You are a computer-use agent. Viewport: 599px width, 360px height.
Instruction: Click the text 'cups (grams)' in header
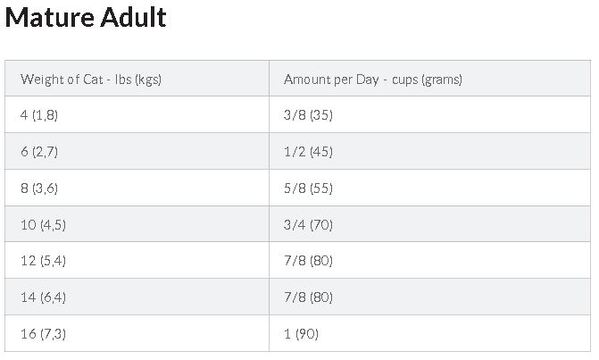pyautogui.click(x=427, y=79)
